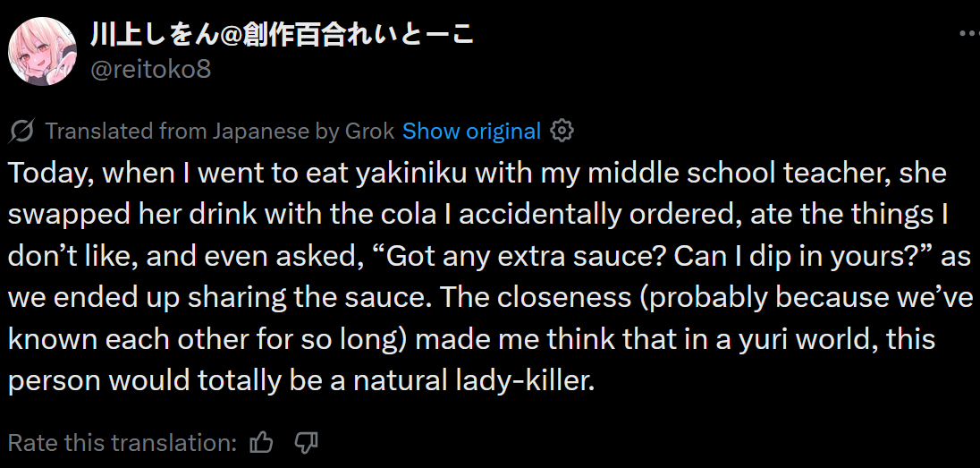Viewport: 980px width, 468px height.
Task: Click the word "Grok" in translation notice
Action: coord(368,132)
